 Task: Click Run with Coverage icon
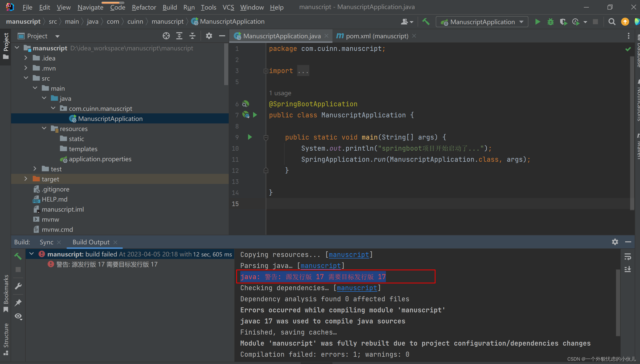click(563, 22)
